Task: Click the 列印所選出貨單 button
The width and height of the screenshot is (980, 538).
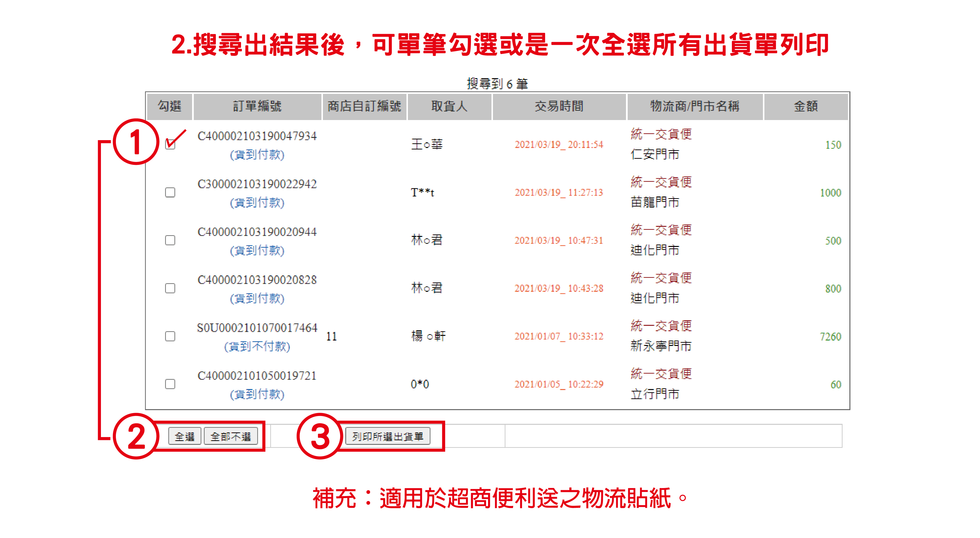Action: (x=388, y=436)
